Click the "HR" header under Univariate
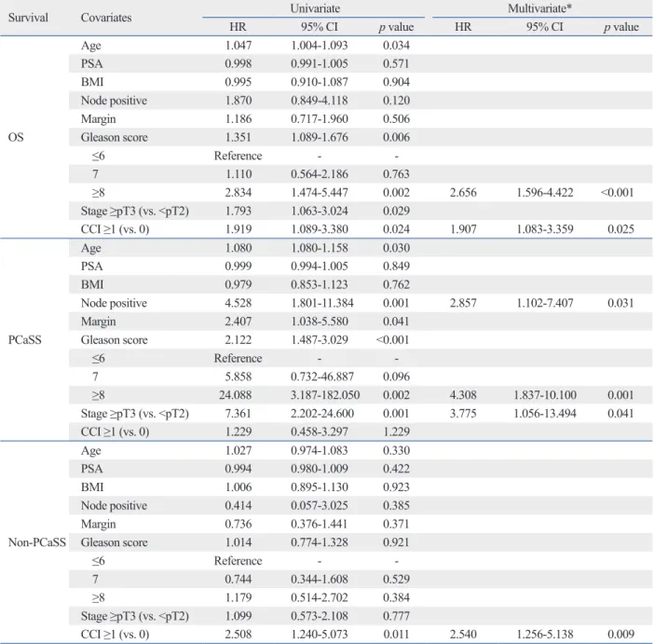Viewport: 654px width, 644px height. tap(238, 27)
